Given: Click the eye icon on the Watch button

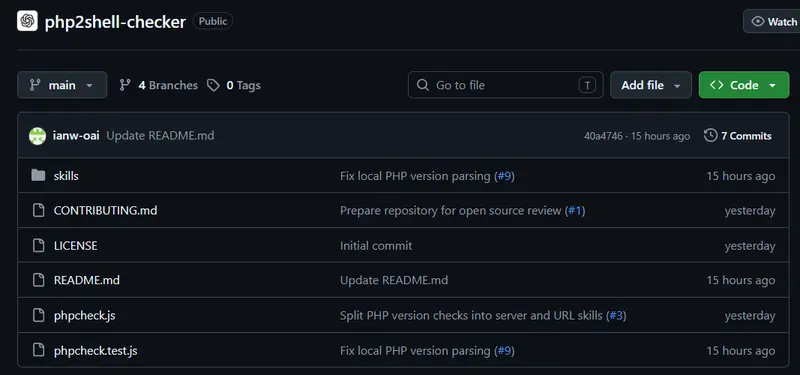Looking at the screenshot, I should (x=758, y=21).
